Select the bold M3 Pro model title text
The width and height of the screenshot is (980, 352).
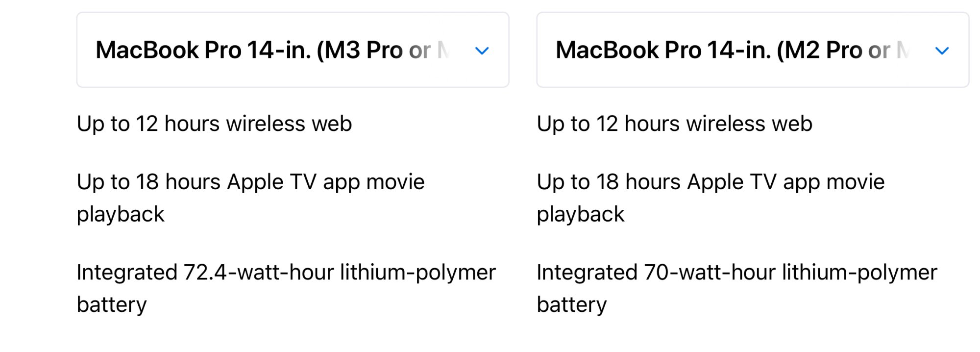pyautogui.click(x=272, y=50)
